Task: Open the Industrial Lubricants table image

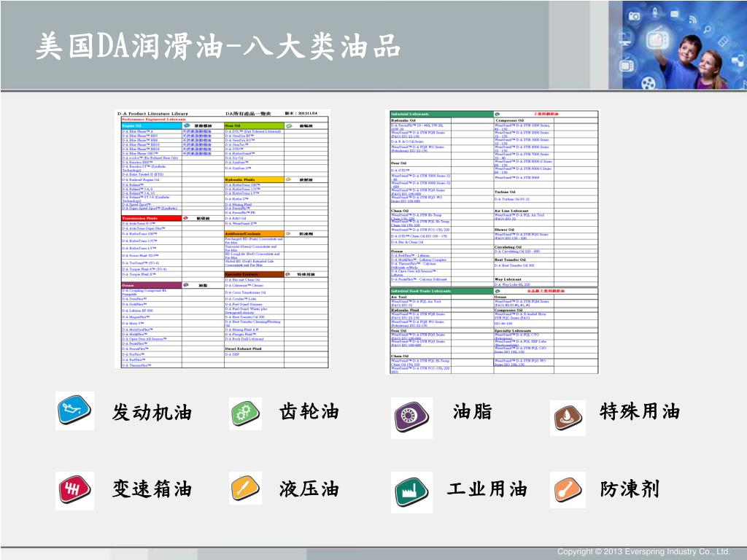Action: (492, 242)
